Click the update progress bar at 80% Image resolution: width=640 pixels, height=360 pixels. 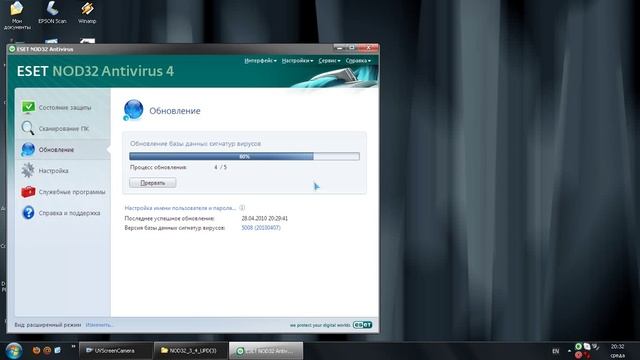[x=244, y=156]
